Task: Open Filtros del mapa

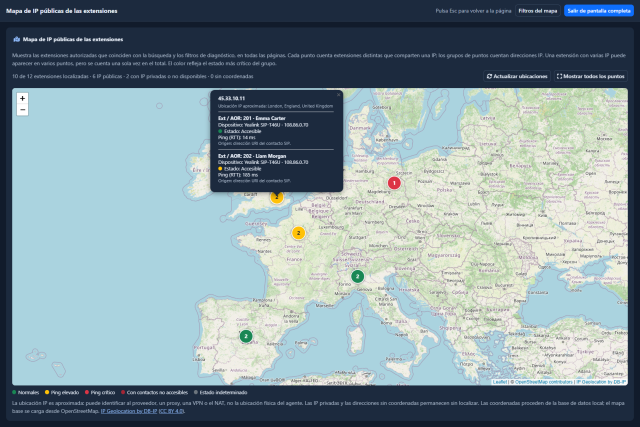Action: pos(538,11)
